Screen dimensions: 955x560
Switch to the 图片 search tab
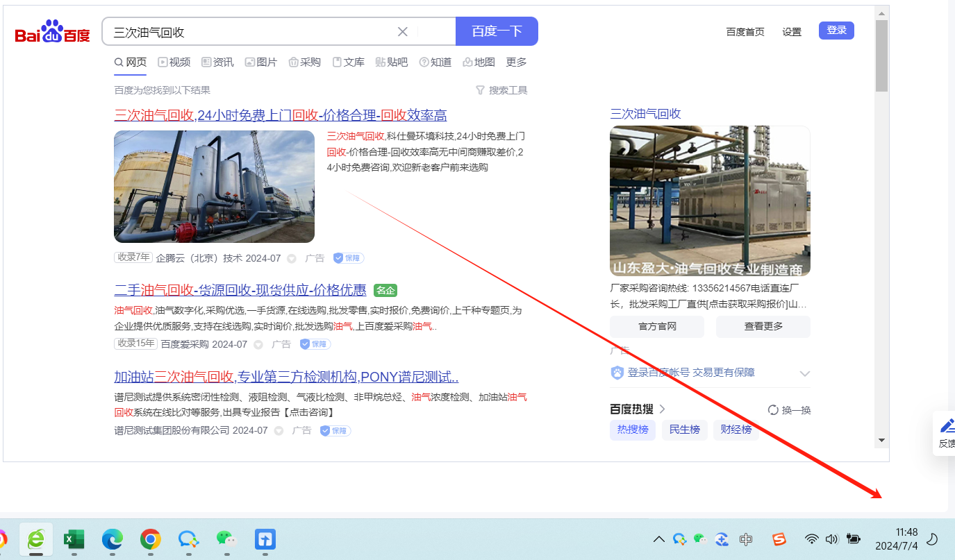[x=261, y=62]
